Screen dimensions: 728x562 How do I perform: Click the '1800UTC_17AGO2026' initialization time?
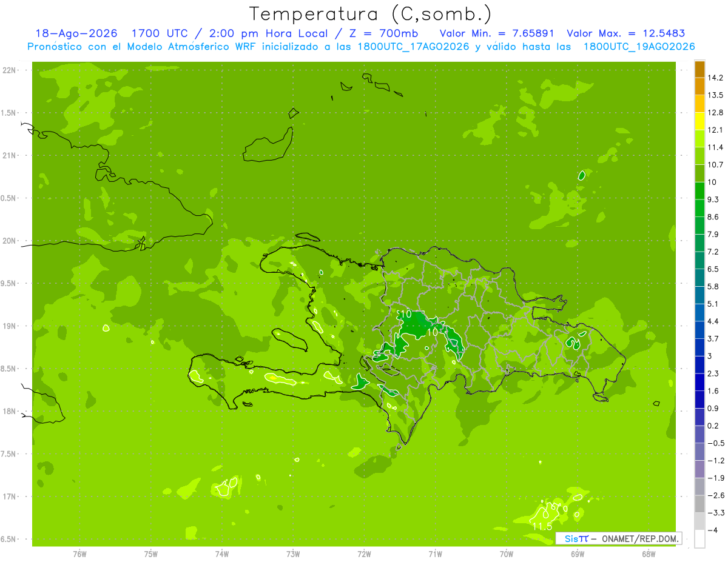(414, 47)
